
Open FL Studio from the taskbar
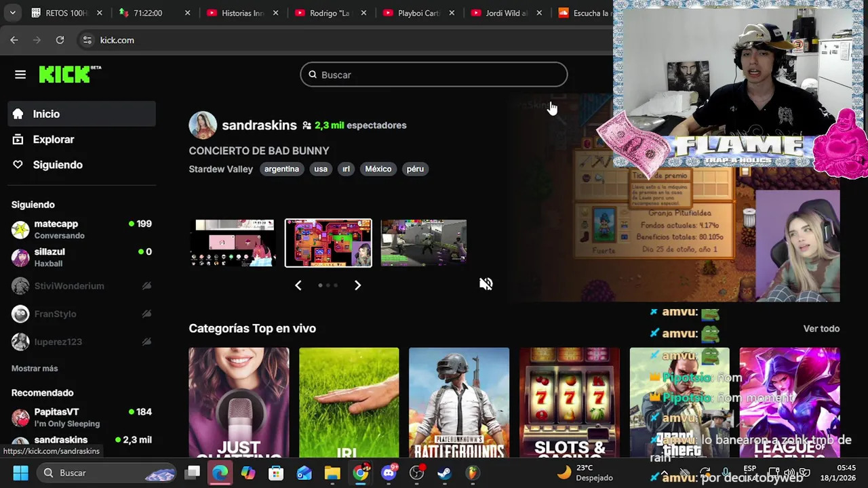coord(473,473)
